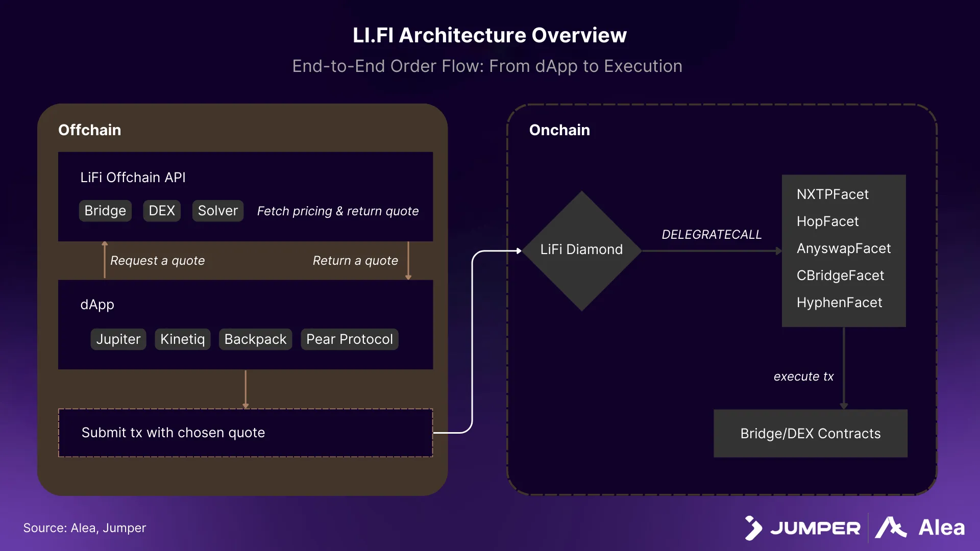Select the Bridge tag

(x=105, y=211)
